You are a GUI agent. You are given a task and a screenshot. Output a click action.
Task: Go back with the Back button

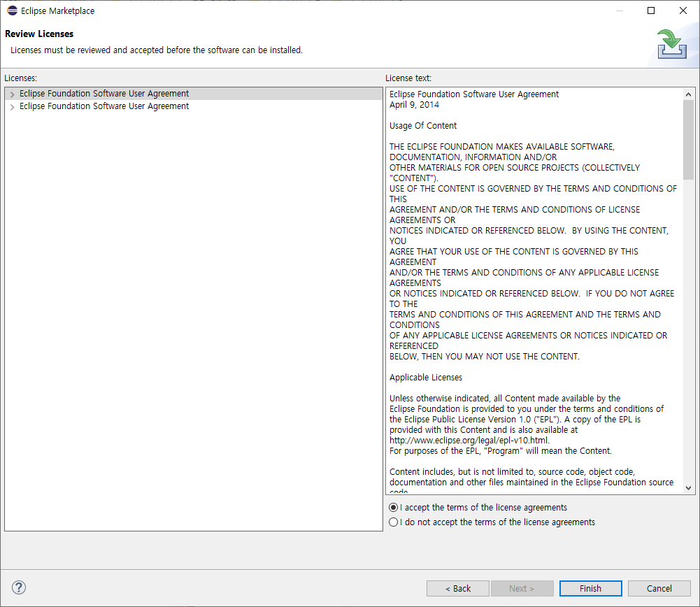pyautogui.click(x=458, y=588)
